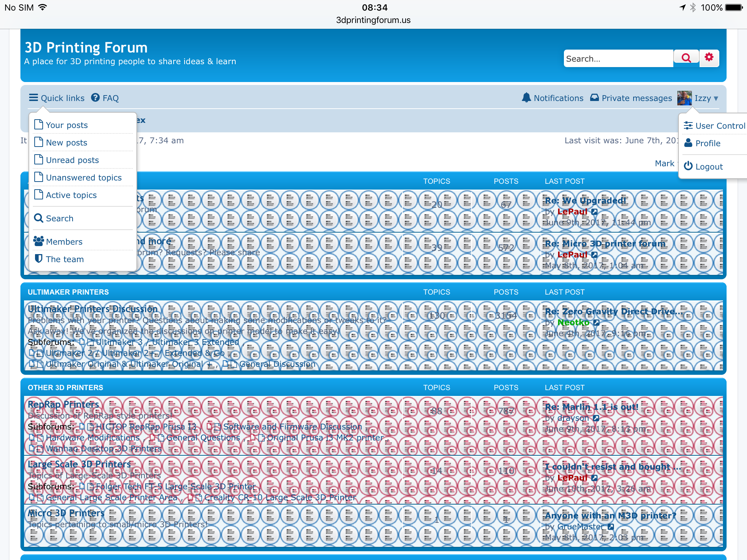Viewport: 747px width, 560px height.
Task: Focus the Search text field
Action: click(x=618, y=59)
